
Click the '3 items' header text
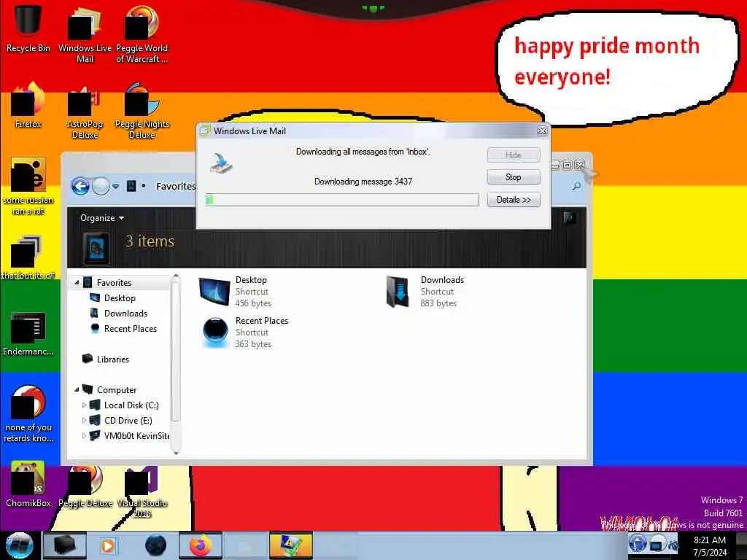[x=150, y=241]
